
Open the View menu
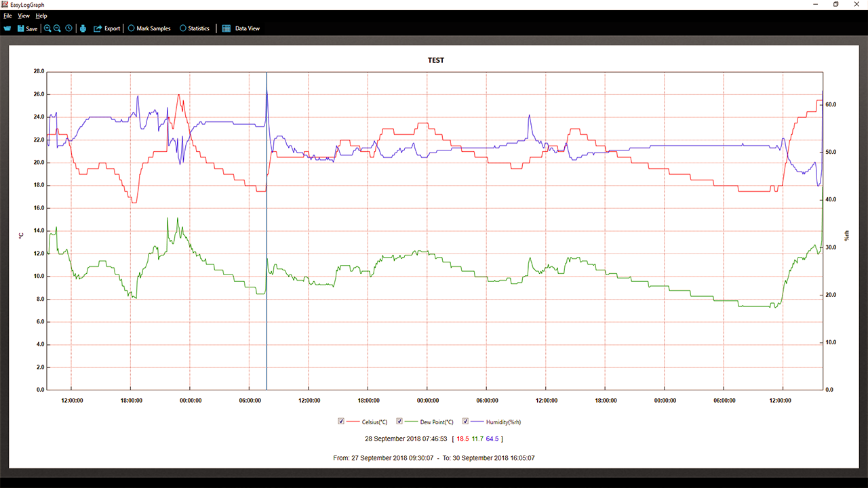pos(24,16)
